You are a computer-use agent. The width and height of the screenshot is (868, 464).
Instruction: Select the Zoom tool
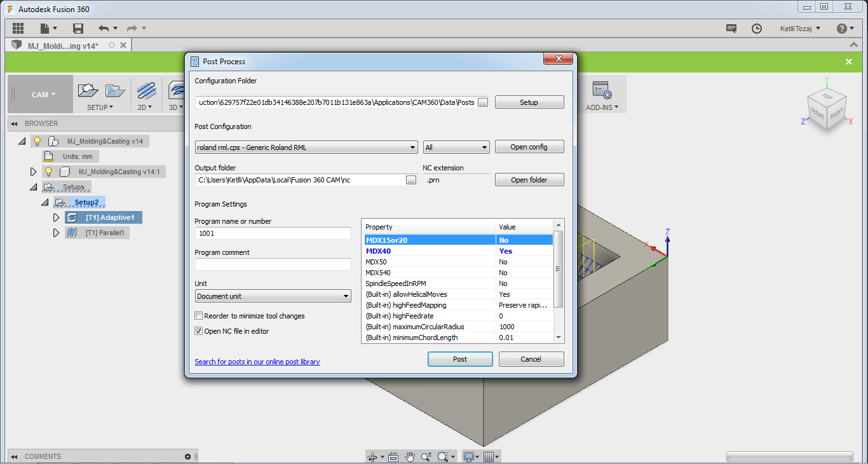pos(426,456)
